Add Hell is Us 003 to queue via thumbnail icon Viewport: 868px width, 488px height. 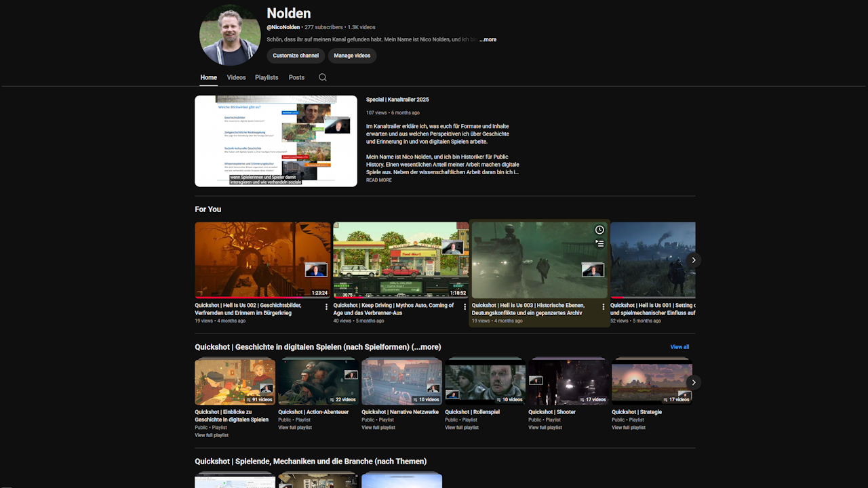point(599,243)
